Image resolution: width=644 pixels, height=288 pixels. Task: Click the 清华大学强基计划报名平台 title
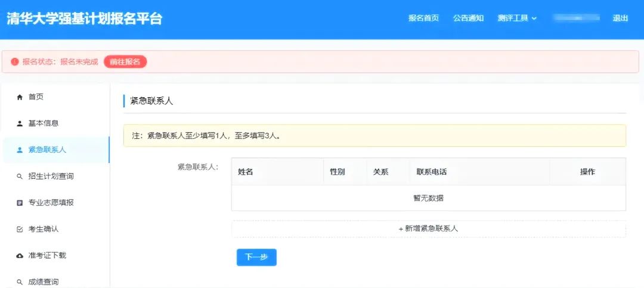(x=84, y=18)
